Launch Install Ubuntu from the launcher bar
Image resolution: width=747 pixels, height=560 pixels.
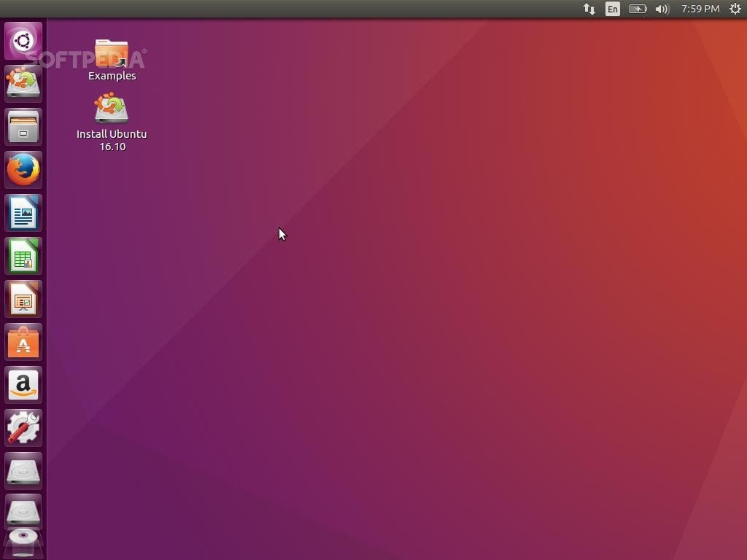(x=23, y=84)
